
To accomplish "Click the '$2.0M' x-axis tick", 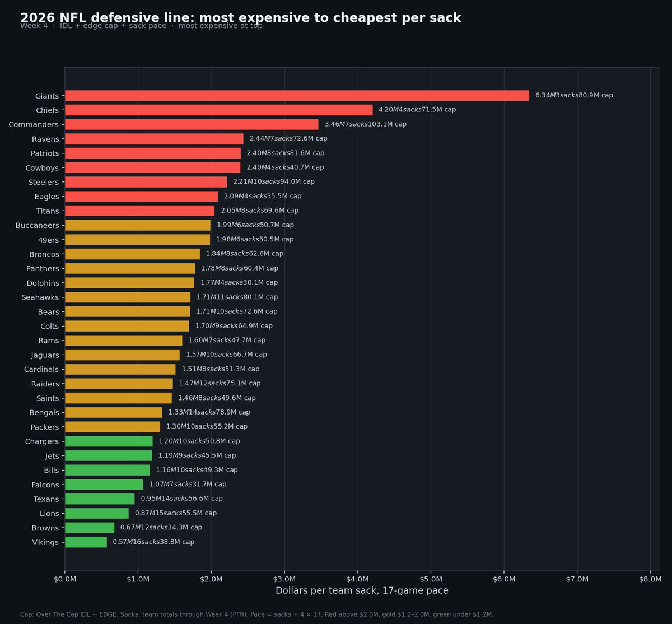I will click(211, 579).
